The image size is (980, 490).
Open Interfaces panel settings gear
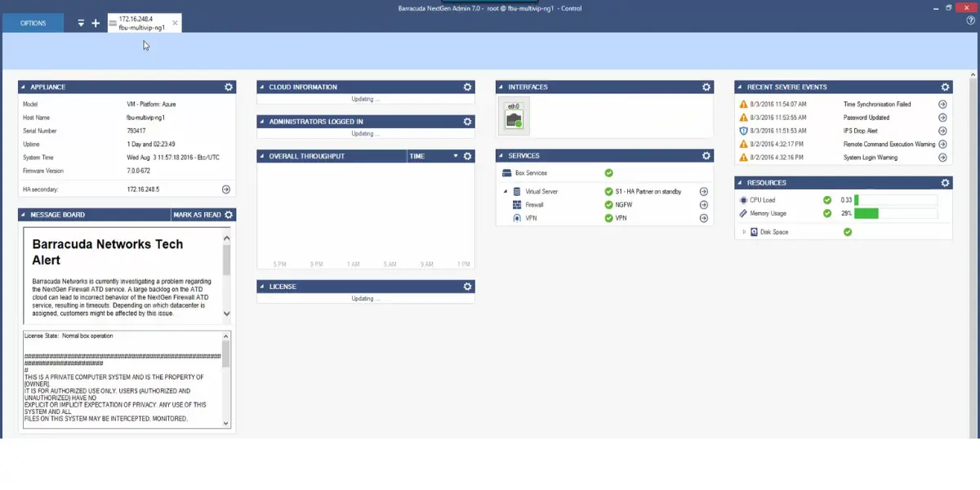[706, 87]
